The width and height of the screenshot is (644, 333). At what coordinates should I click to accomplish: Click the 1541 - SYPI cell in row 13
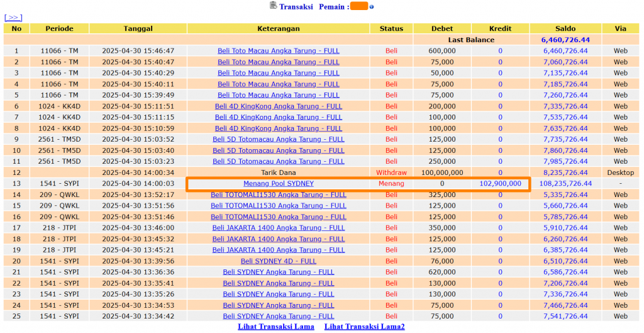60,183
